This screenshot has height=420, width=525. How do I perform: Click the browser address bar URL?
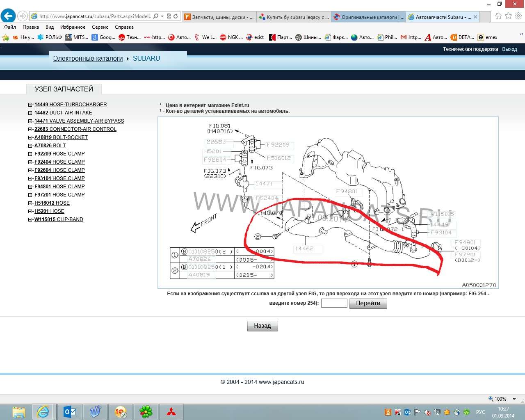tap(95, 16)
